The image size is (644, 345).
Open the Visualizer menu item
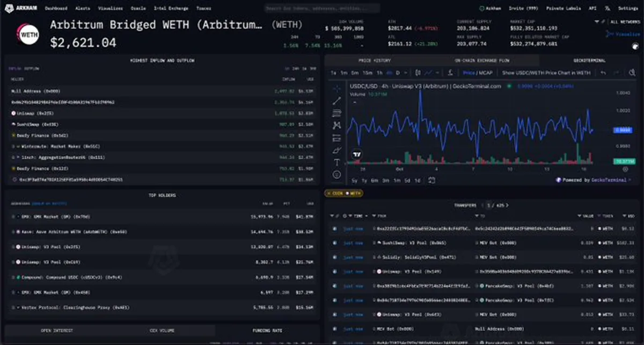coord(111,9)
